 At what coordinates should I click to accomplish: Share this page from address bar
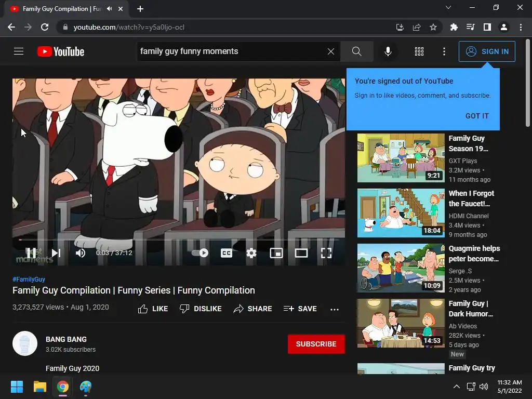417,27
